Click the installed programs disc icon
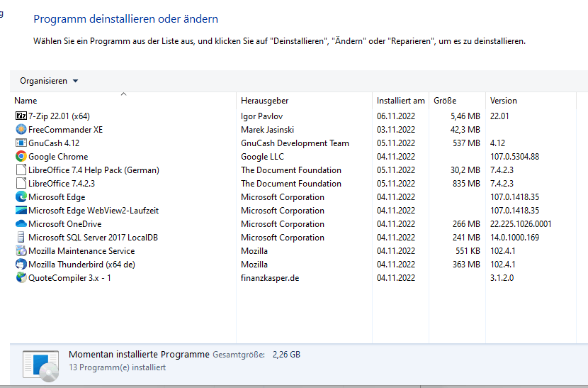The width and height of the screenshot is (588, 388). (x=40, y=365)
